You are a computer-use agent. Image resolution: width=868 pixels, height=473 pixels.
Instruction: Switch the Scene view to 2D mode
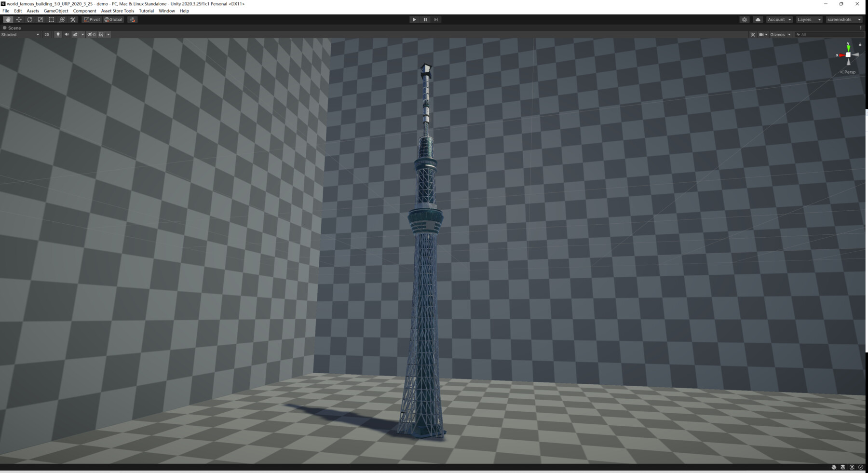point(47,34)
